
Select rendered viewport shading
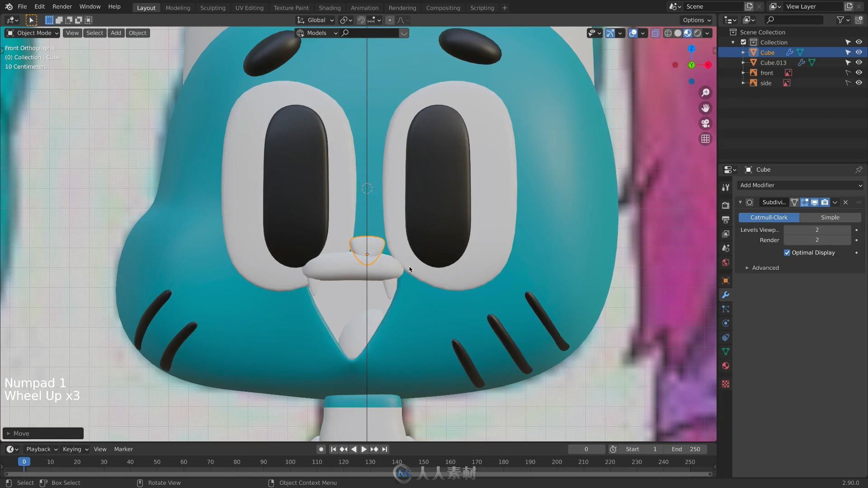coord(698,33)
